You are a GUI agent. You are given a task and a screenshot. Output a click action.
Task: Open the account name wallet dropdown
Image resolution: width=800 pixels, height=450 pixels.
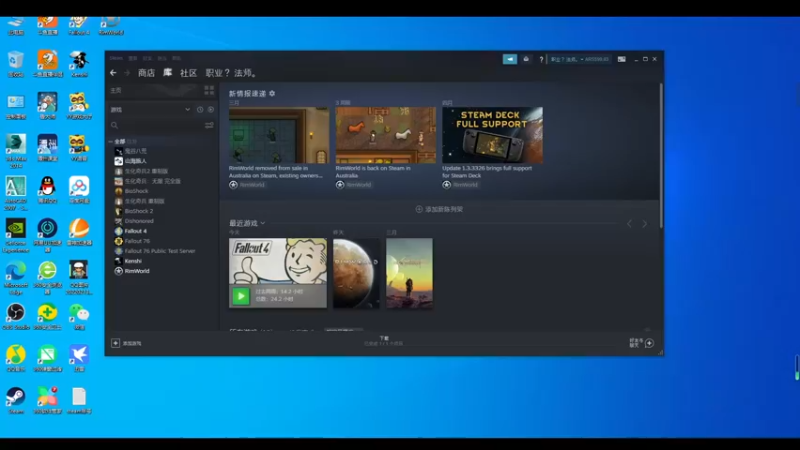pyautogui.click(x=580, y=59)
